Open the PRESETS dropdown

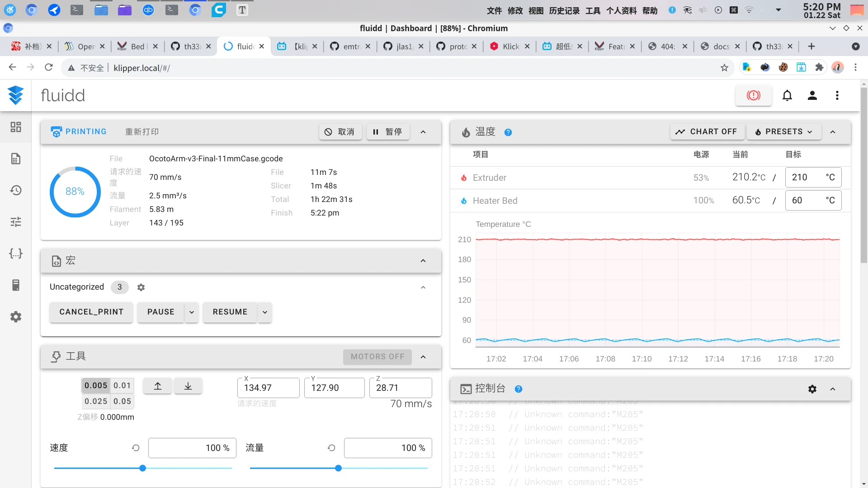pyautogui.click(x=783, y=131)
